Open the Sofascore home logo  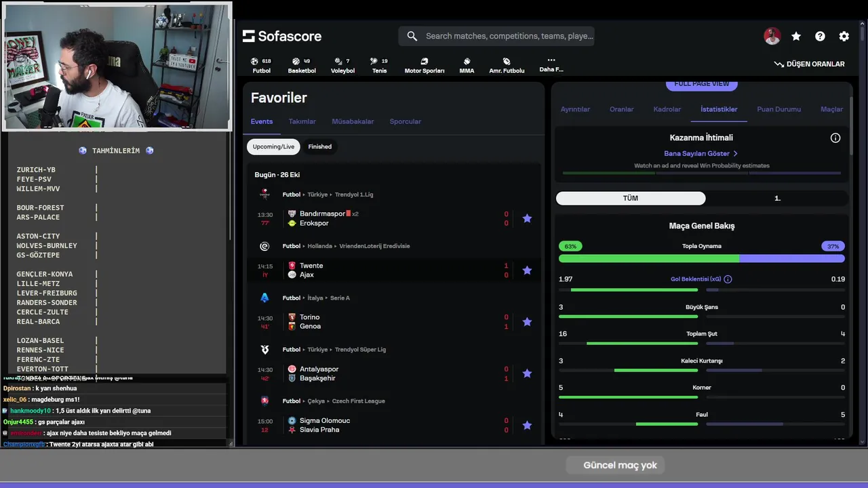(x=282, y=36)
